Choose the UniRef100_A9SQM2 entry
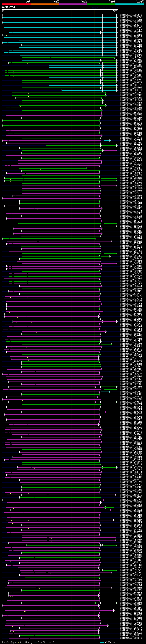This screenshot has width=146, height=644. (131, 108)
